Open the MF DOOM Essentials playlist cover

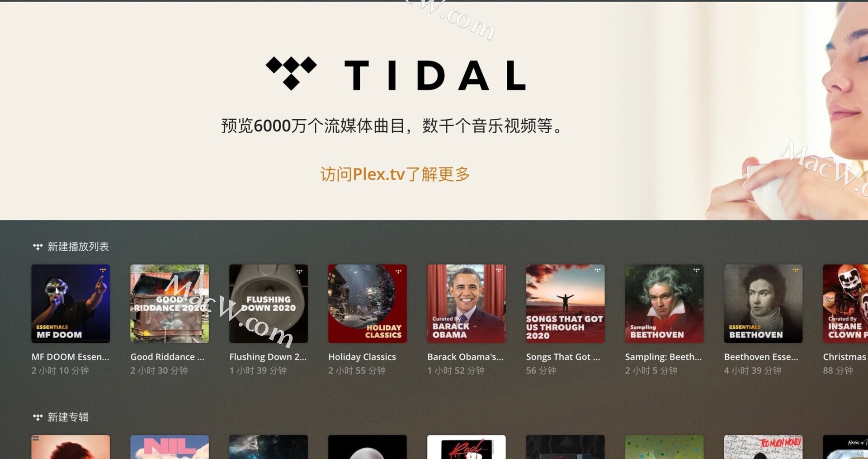[x=71, y=304]
